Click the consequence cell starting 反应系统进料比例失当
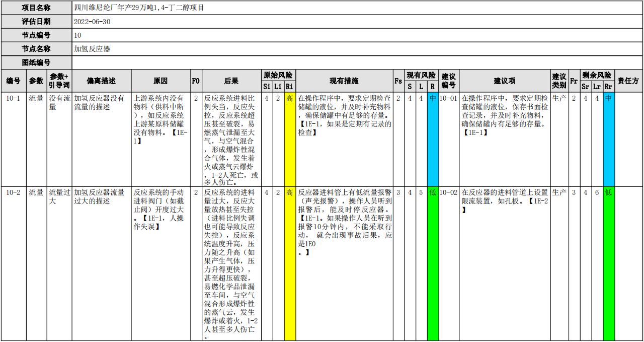The height and width of the screenshot is (342, 644). 231,139
